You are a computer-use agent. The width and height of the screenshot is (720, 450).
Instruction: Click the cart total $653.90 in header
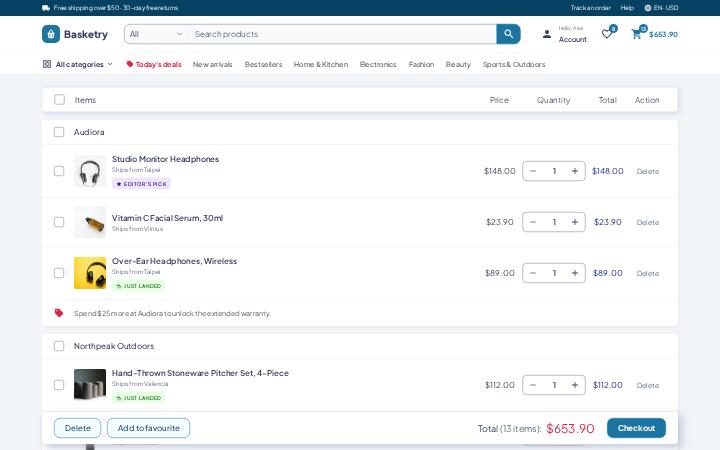coord(663,34)
